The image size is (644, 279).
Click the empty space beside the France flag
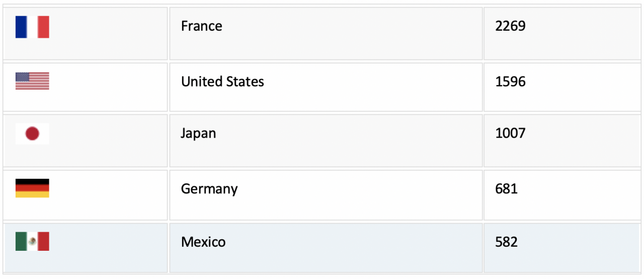(108, 33)
